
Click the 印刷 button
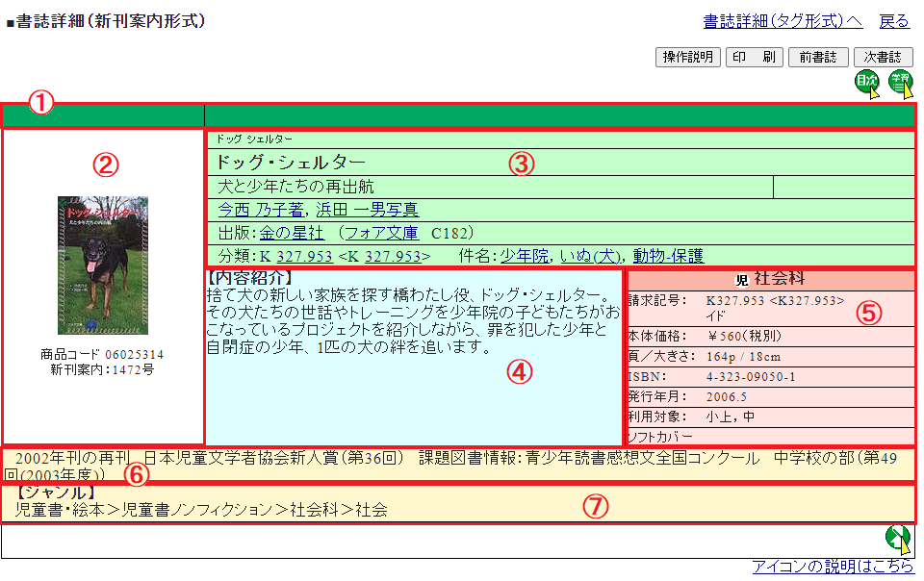755,57
